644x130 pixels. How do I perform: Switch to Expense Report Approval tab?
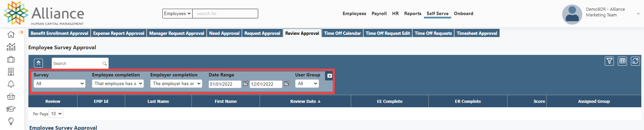point(119,33)
